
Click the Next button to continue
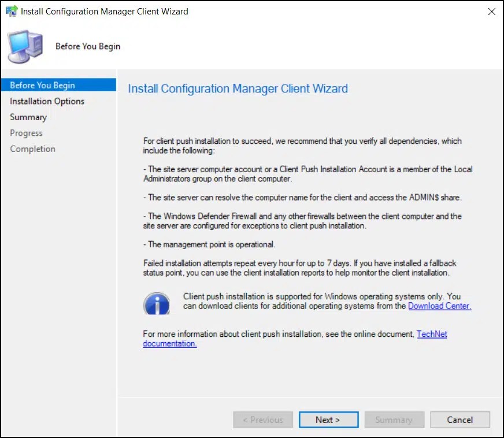[328, 420]
